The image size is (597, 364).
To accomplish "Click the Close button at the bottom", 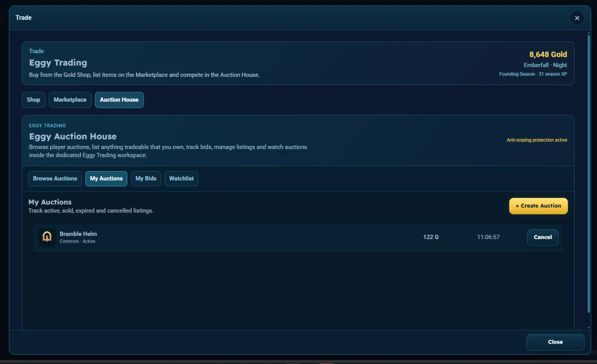I will [x=555, y=342].
